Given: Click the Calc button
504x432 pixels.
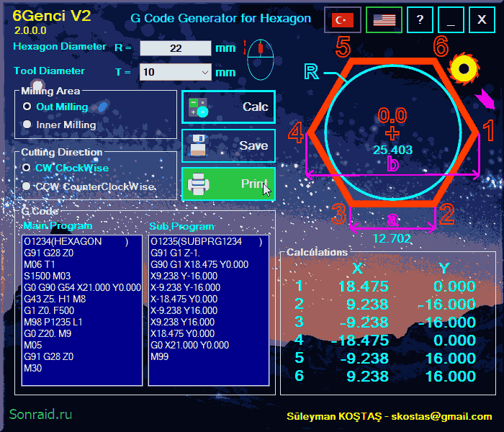Looking at the screenshot, I should tap(228, 107).
